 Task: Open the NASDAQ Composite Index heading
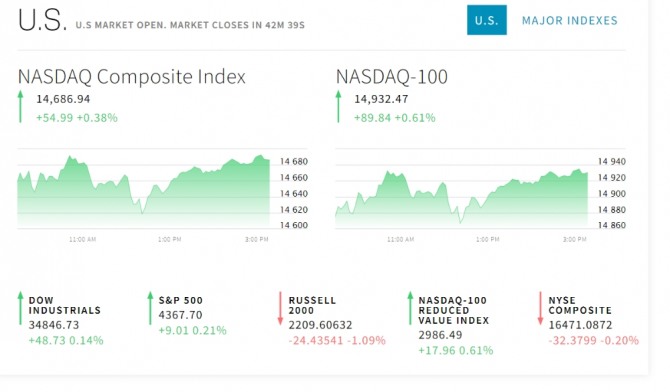(x=132, y=77)
